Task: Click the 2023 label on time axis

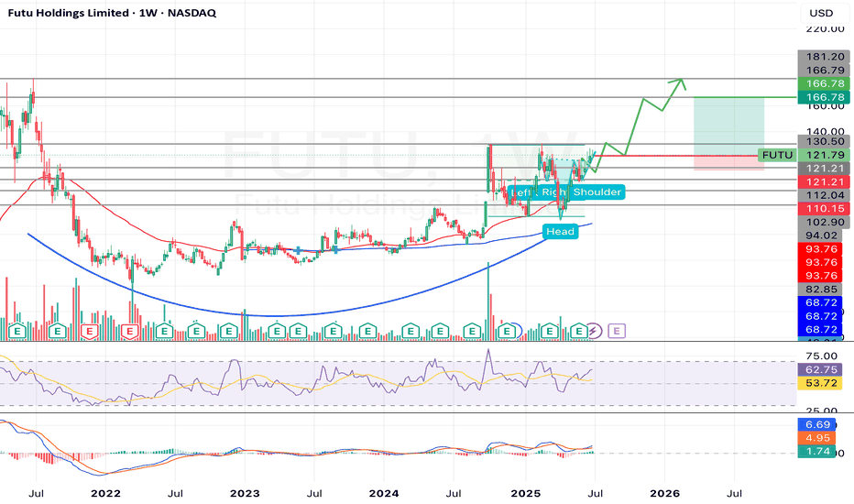Action: click(245, 494)
